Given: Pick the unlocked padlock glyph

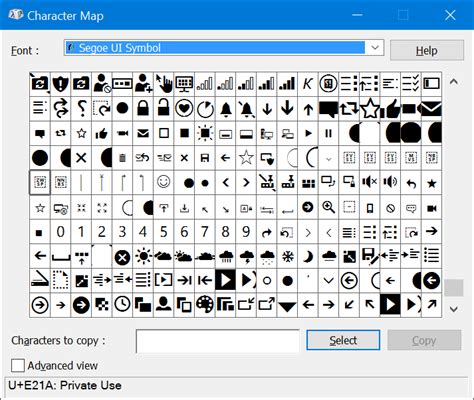Looking at the screenshot, I should click(x=164, y=109).
